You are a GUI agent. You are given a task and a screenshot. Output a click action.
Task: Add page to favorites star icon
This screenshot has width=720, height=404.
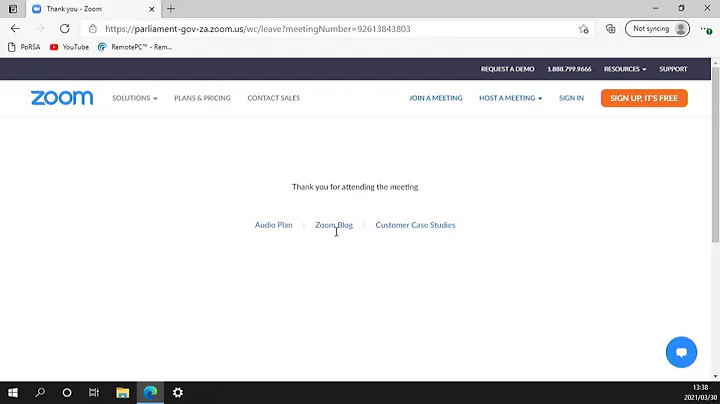[x=584, y=29]
